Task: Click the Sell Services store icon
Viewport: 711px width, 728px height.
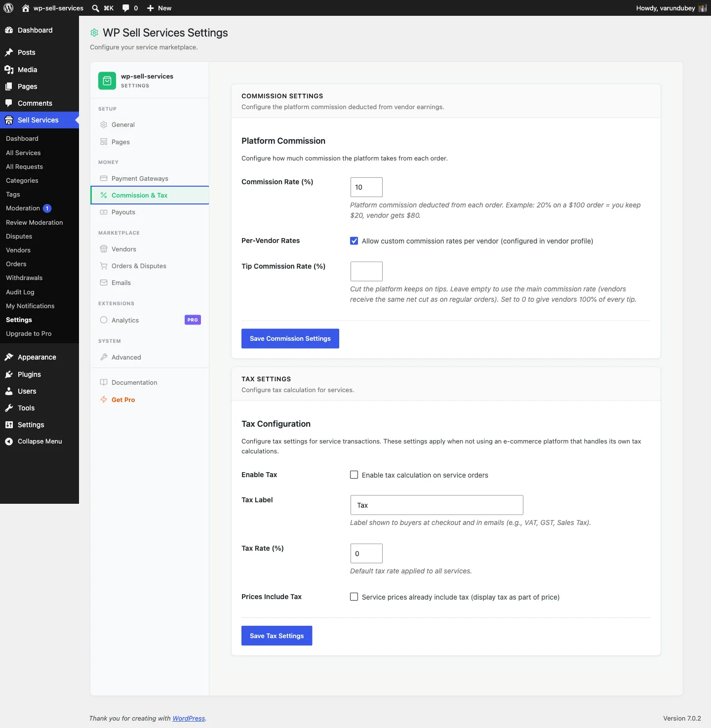Action: click(x=9, y=120)
